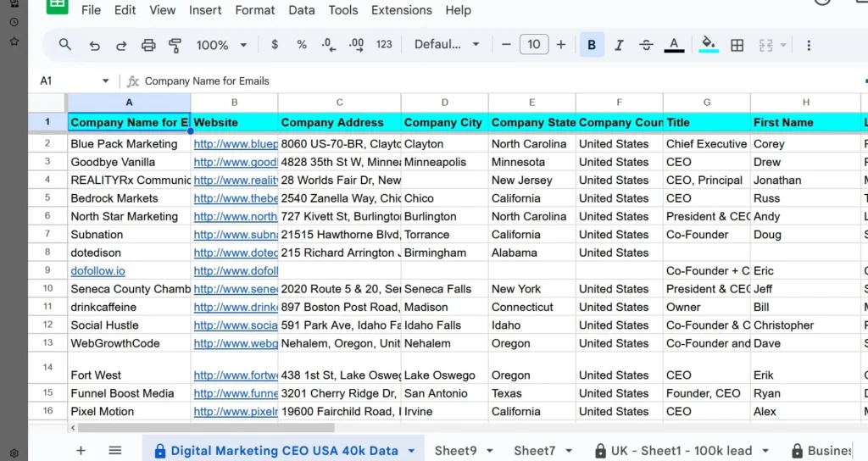Click the Sheets home logo icon
868x461 pixels.
click(57, 6)
